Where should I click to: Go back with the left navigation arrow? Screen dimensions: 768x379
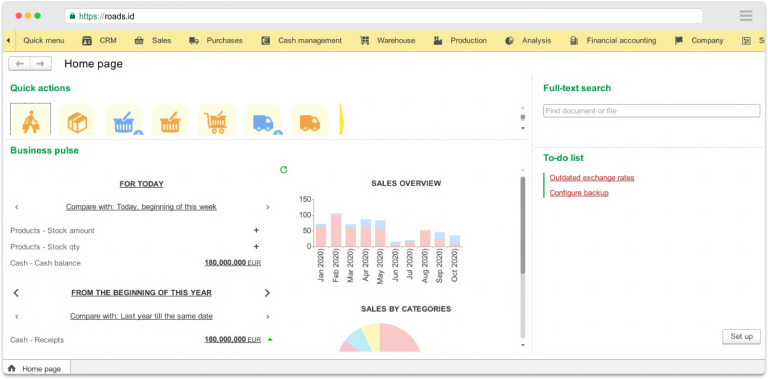tap(20, 64)
